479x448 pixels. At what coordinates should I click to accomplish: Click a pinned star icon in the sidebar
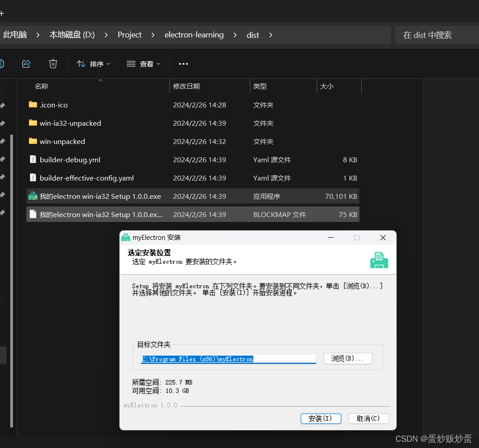click(3, 106)
